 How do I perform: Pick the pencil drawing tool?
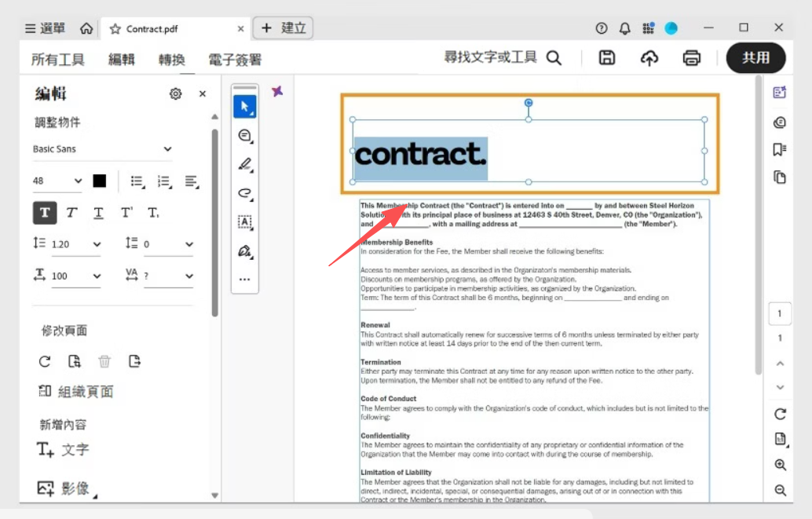point(245,164)
